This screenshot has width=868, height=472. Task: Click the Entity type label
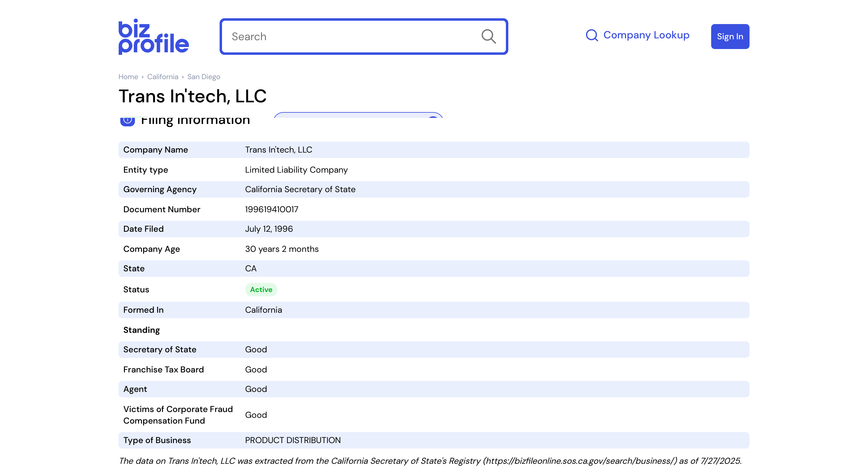point(146,170)
